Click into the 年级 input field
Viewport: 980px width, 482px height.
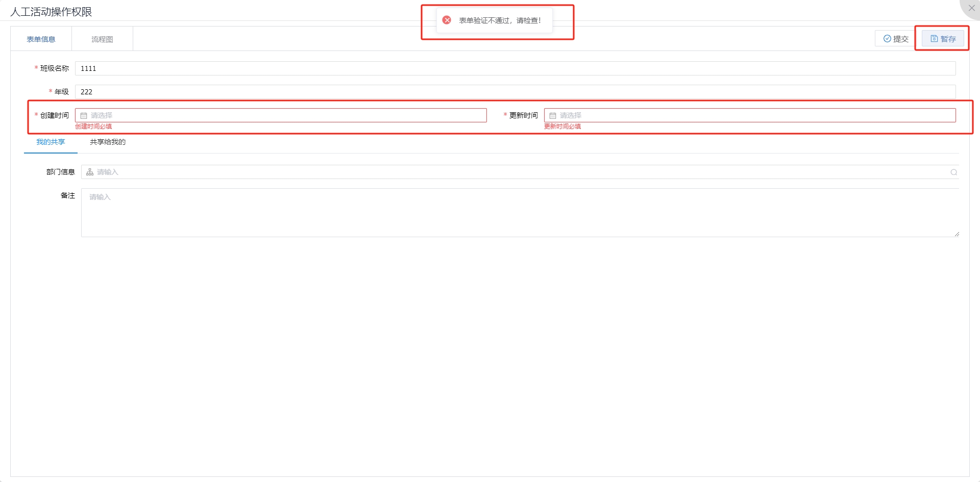click(x=514, y=92)
